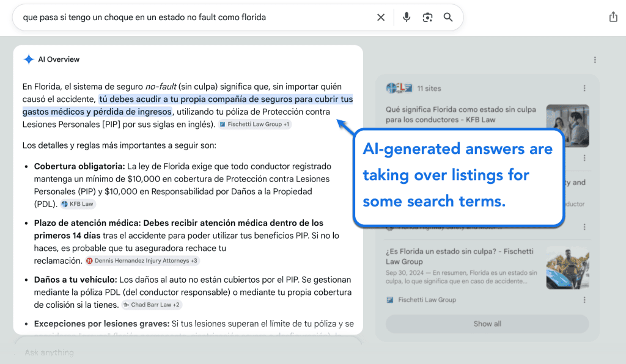626x364 pixels.
Task: Open the 11 sites three-dot menu
Action: [x=584, y=88]
